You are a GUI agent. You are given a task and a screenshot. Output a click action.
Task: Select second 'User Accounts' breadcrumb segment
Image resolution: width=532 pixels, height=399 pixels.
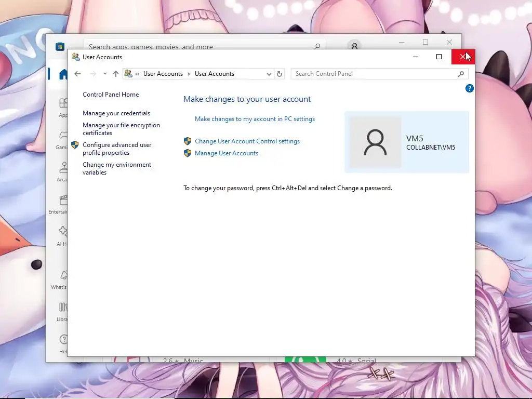[215, 74]
